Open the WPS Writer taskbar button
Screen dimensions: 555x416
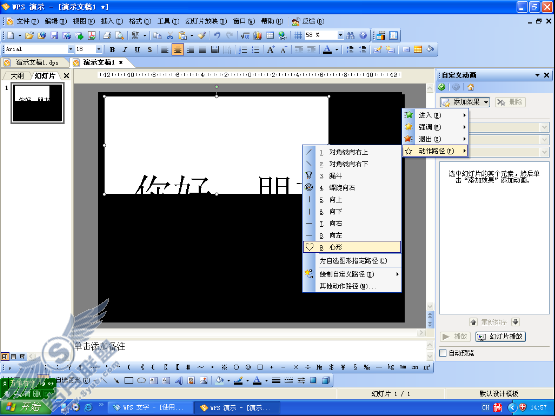(x=150, y=408)
